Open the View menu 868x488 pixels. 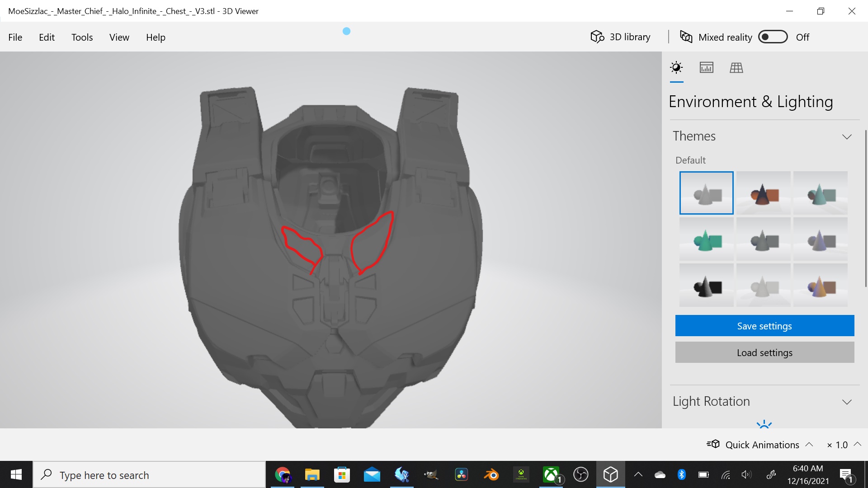tap(119, 37)
